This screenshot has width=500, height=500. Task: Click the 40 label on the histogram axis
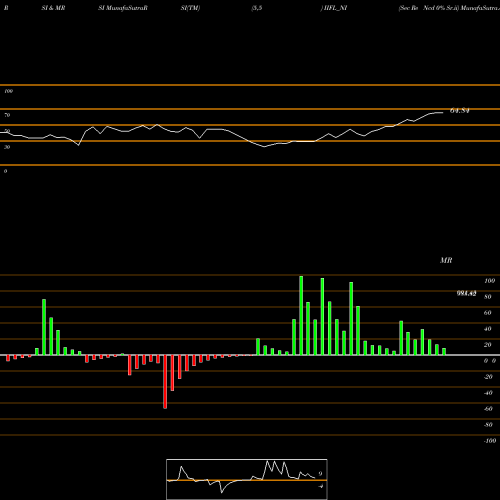point(488,329)
